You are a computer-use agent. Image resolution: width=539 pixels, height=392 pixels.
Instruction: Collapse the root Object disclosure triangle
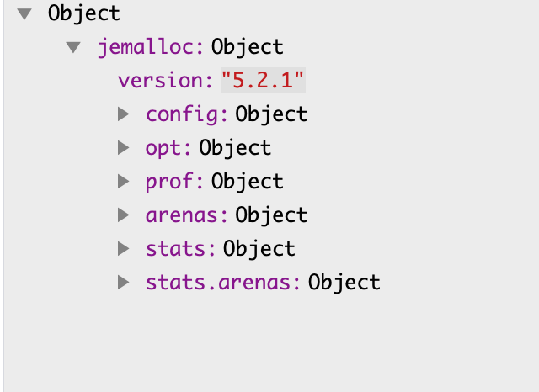(24, 13)
